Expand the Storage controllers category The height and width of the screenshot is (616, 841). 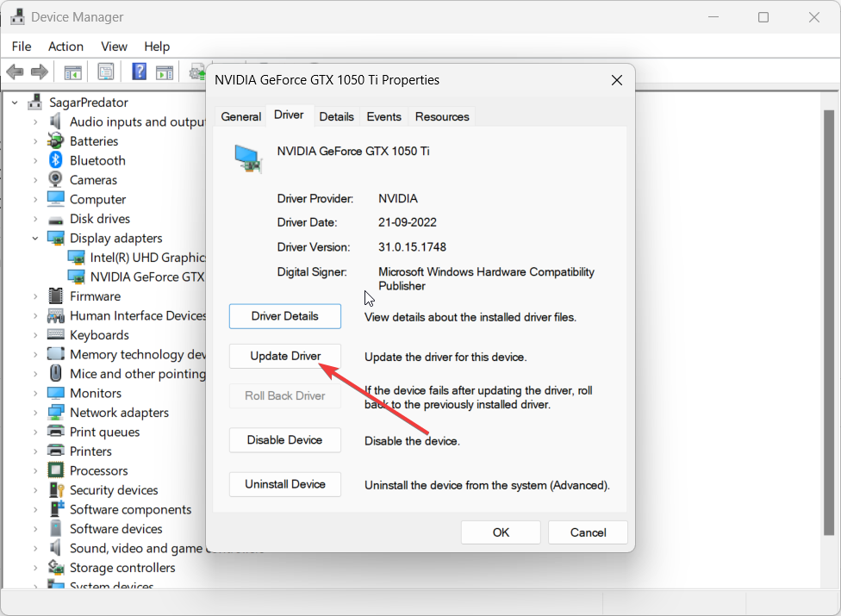coord(34,568)
